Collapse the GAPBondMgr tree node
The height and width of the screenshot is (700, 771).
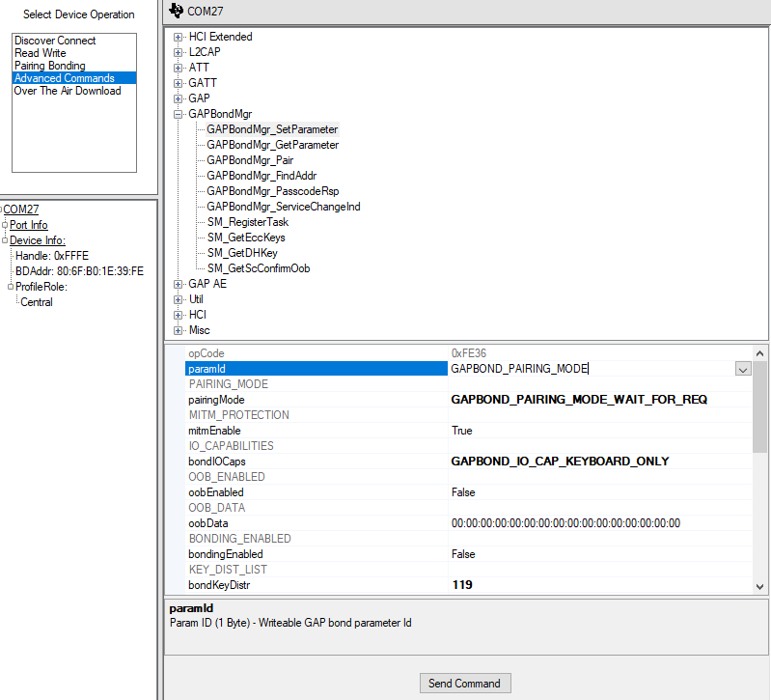179,114
